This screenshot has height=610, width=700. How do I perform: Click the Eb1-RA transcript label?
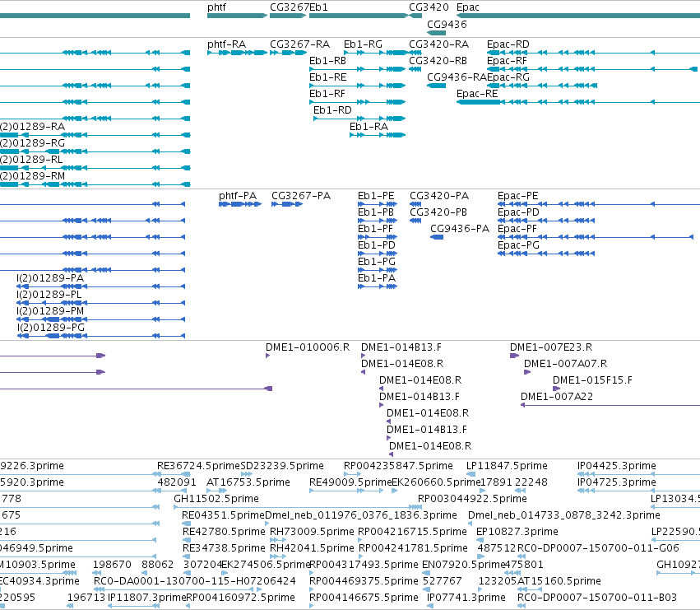369,127
